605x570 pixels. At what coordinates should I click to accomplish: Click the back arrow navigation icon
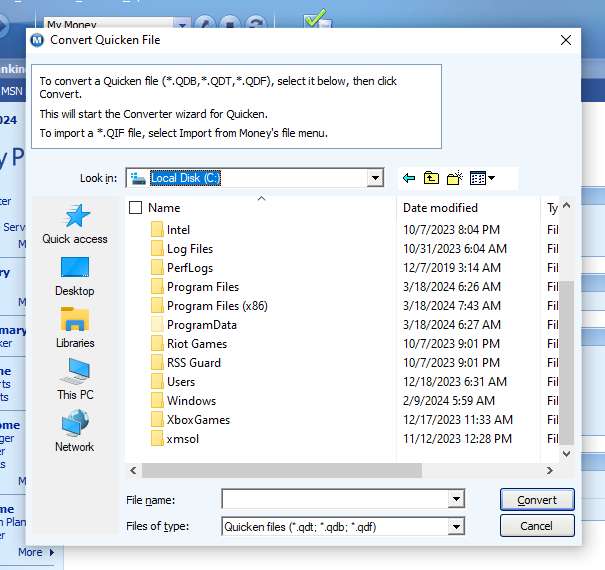coord(409,178)
